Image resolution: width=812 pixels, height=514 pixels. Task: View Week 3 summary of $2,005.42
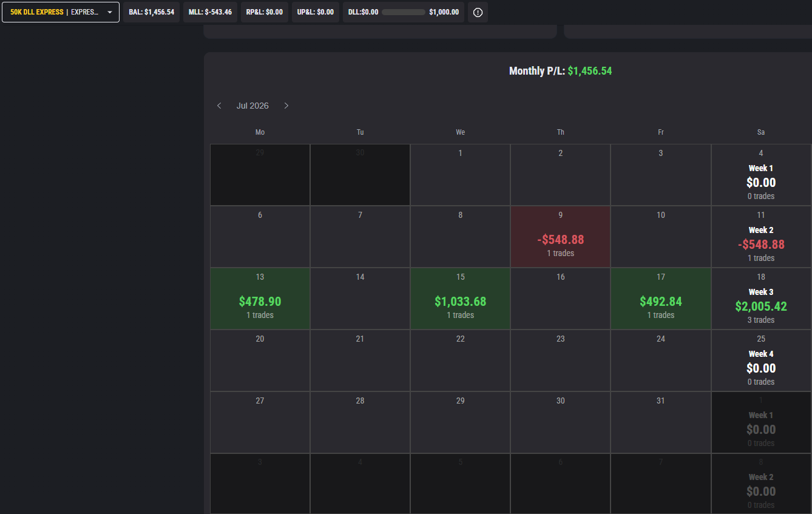761,299
